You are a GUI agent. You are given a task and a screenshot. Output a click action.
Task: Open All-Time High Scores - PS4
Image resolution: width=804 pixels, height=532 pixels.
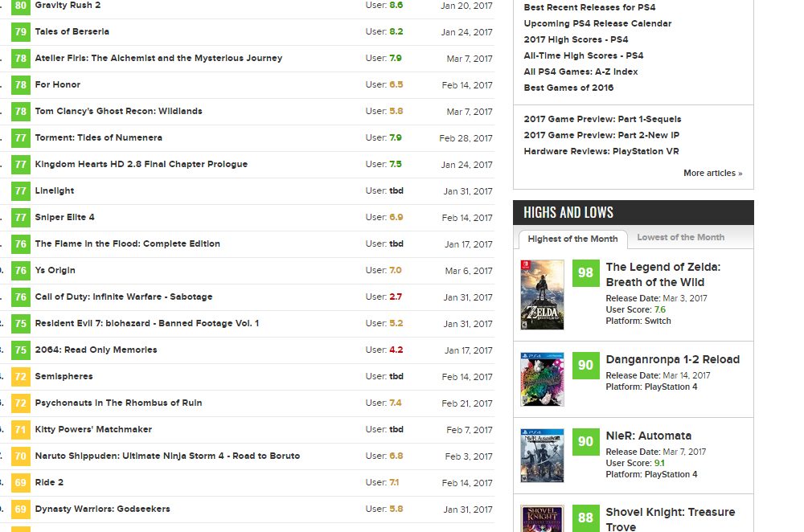click(x=584, y=55)
